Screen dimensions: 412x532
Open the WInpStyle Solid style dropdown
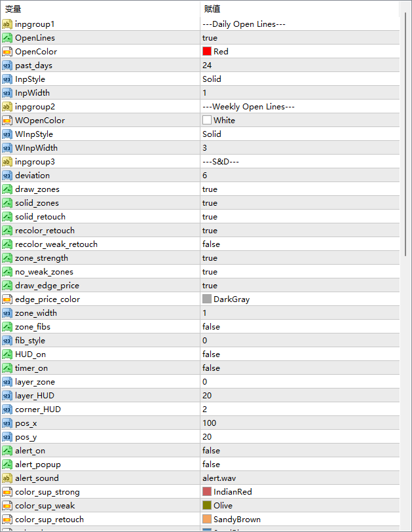pyautogui.click(x=300, y=134)
